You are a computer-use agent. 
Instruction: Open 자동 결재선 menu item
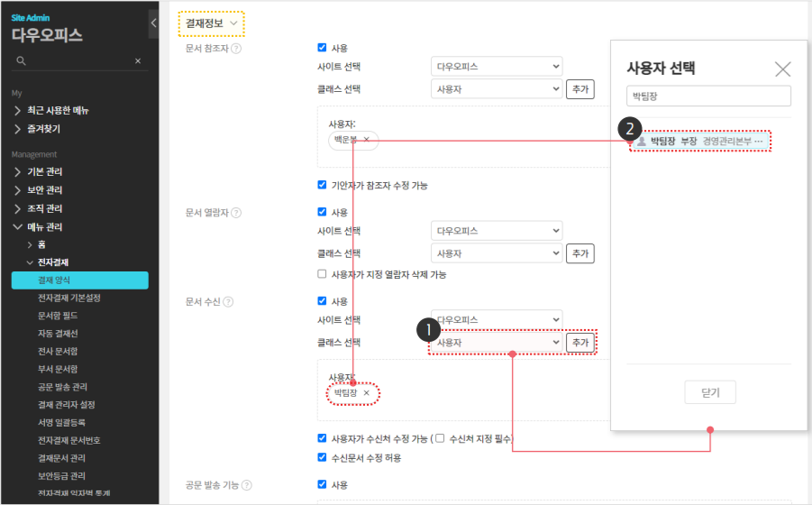57,333
